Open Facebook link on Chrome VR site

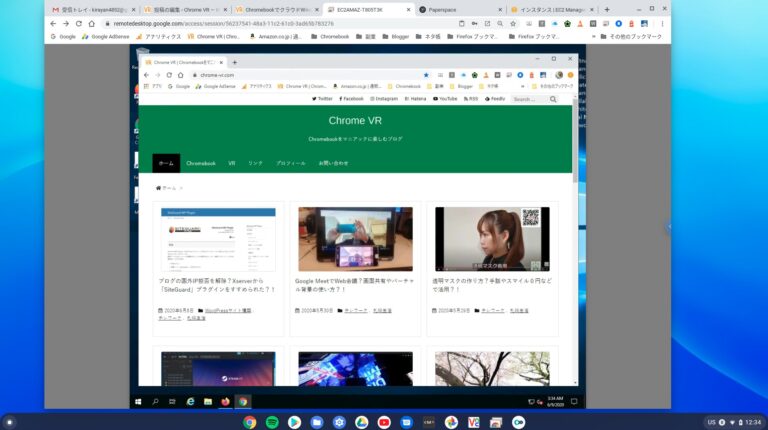click(351, 99)
